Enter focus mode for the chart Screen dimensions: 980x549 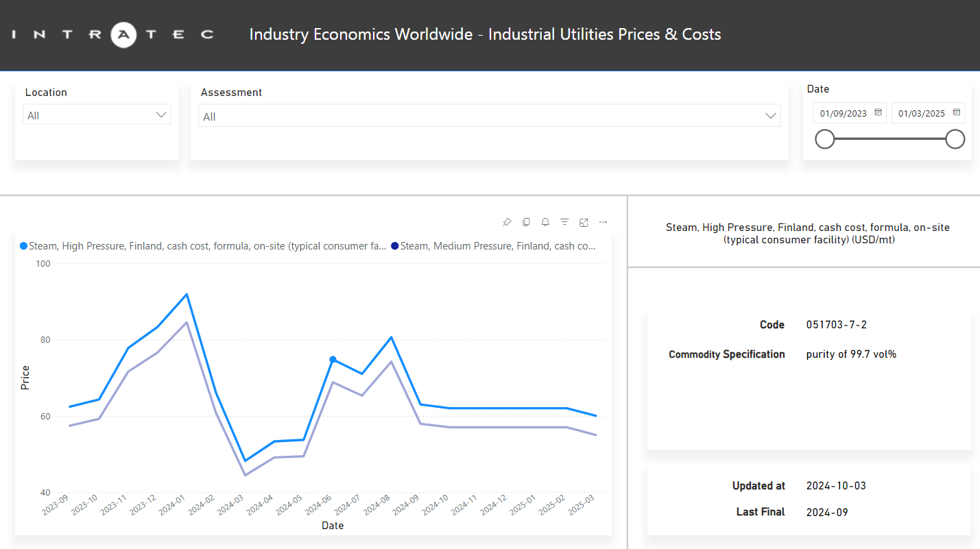(x=584, y=222)
